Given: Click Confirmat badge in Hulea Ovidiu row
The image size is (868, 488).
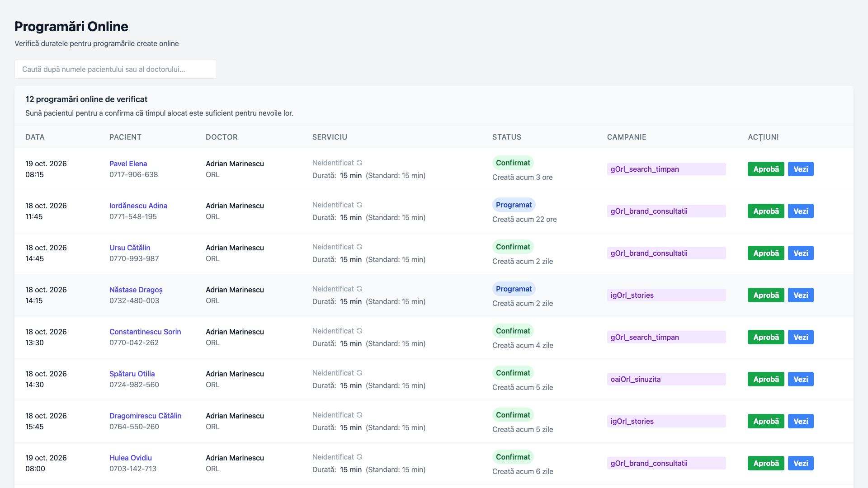Looking at the screenshot, I should point(513,457).
